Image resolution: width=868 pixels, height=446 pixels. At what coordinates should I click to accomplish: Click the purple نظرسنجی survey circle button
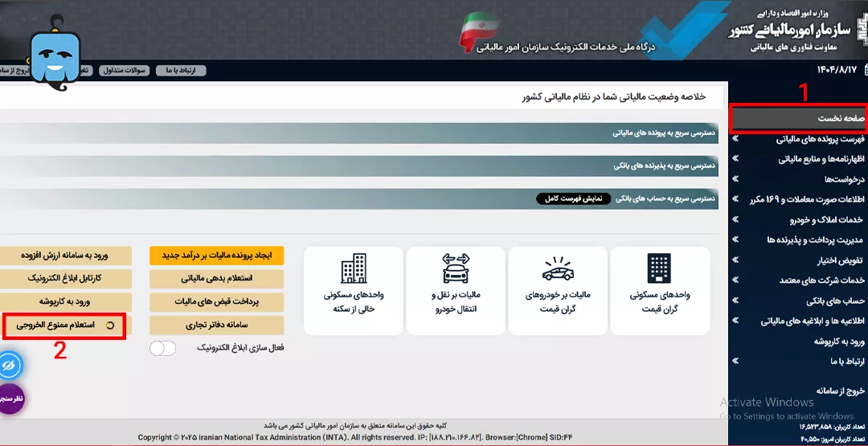click(10, 399)
